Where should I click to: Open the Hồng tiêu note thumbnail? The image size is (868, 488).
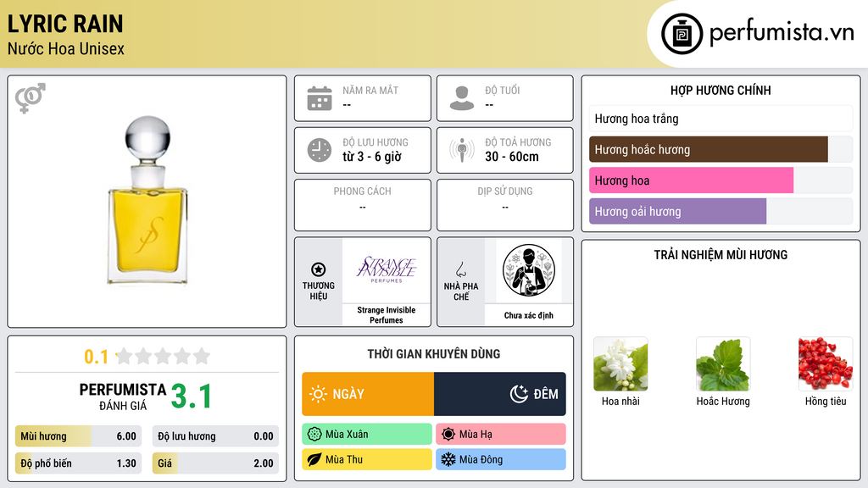[x=826, y=364]
